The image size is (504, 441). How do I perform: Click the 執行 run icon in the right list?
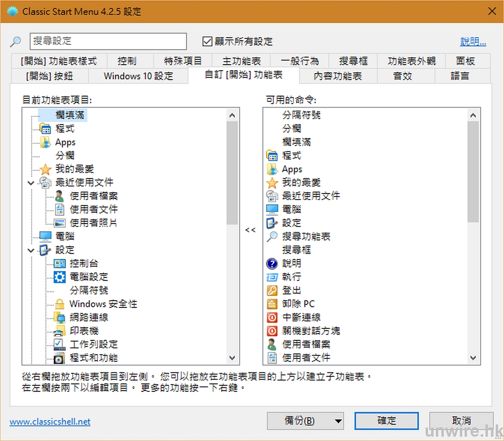(272, 277)
